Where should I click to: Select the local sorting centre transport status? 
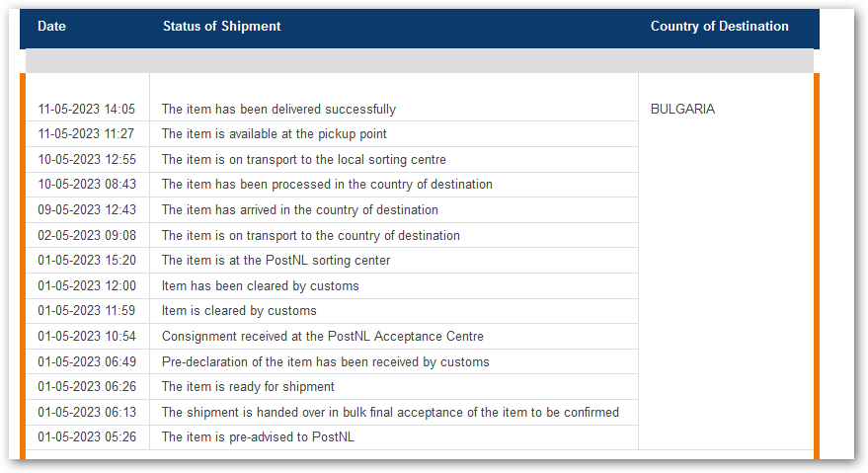pos(304,160)
